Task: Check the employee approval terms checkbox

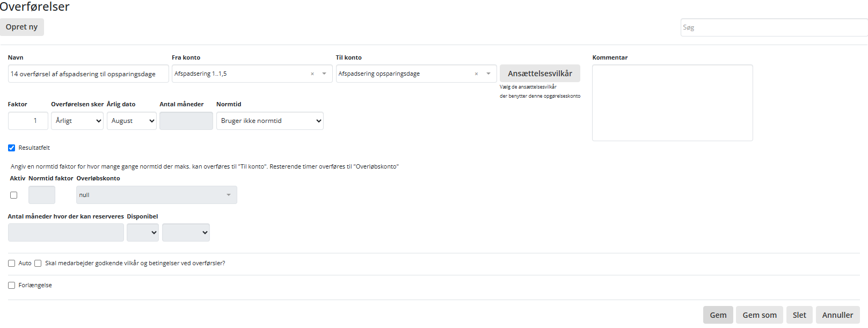Action: [38, 263]
